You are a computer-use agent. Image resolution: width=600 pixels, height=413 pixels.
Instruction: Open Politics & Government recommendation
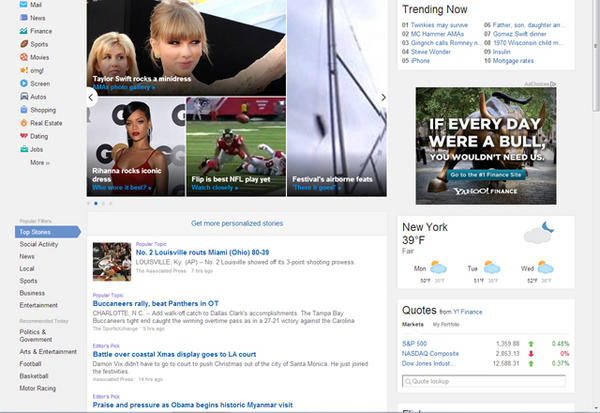(x=36, y=336)
